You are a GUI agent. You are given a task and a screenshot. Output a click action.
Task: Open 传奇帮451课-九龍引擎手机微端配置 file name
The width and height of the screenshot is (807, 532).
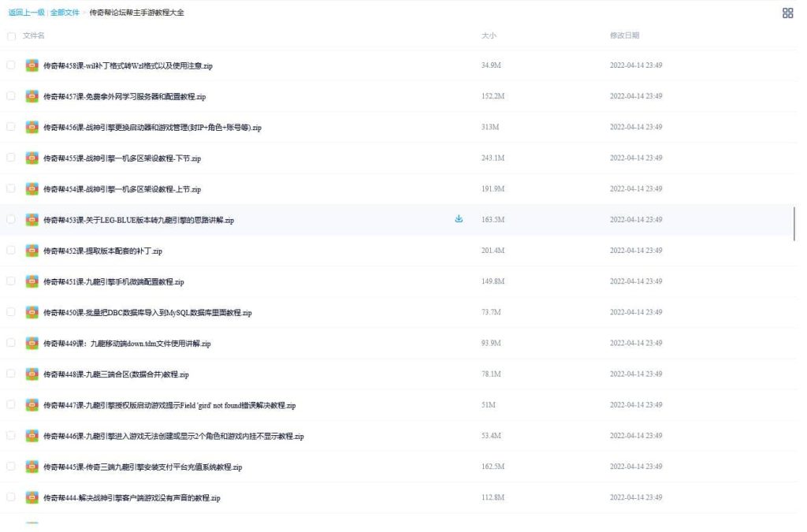tap(113, 282)
